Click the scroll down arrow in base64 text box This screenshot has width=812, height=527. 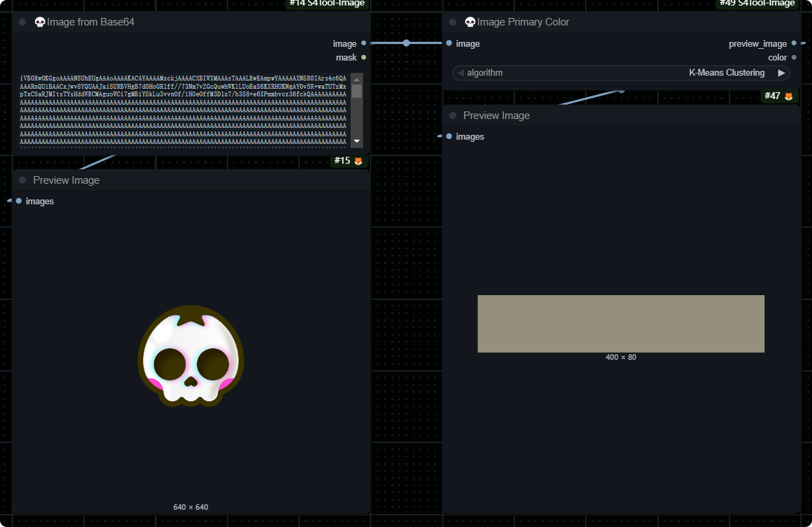[356, 141]
